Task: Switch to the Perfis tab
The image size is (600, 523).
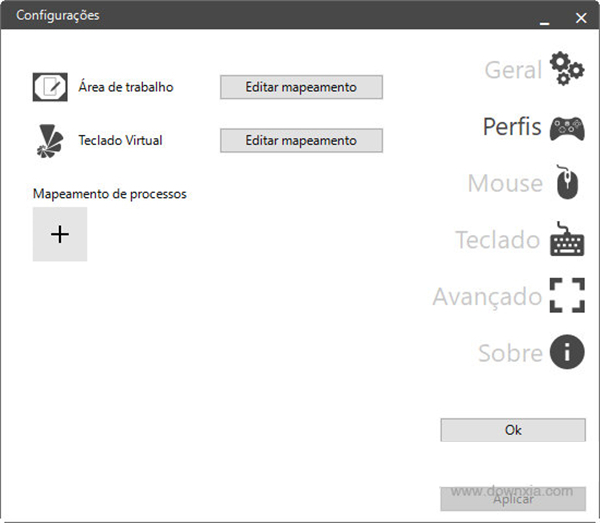Action: tap(512, 128)
